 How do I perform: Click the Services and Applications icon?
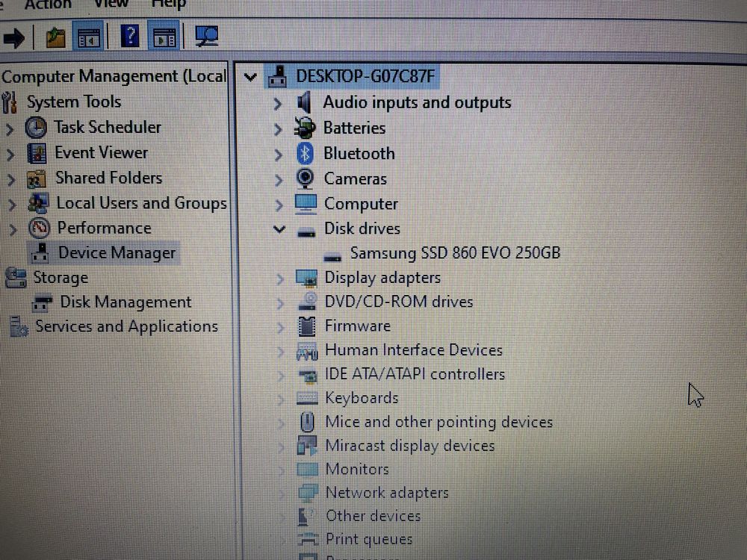click(x=19, y=327)
